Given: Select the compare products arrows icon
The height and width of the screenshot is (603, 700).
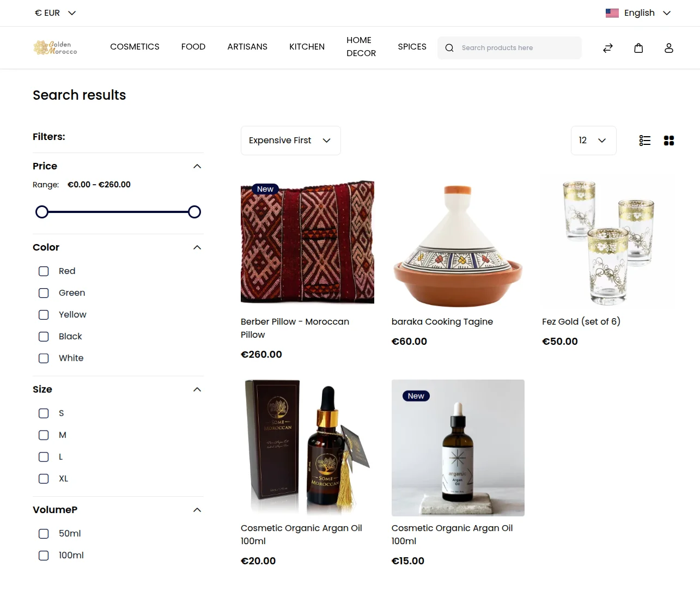Looking at the screenshot, I should coord(607,47).
